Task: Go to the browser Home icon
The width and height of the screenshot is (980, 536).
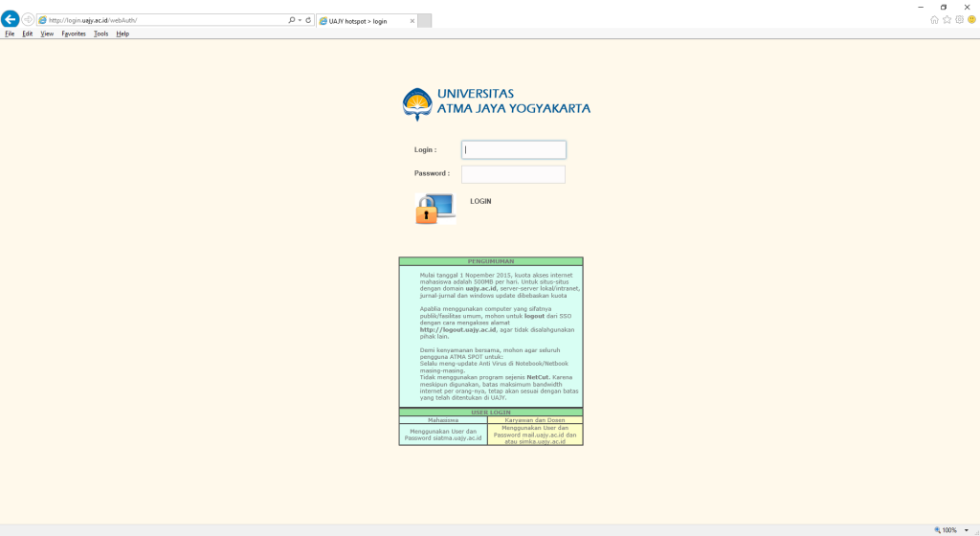Action: click(934, 19)
